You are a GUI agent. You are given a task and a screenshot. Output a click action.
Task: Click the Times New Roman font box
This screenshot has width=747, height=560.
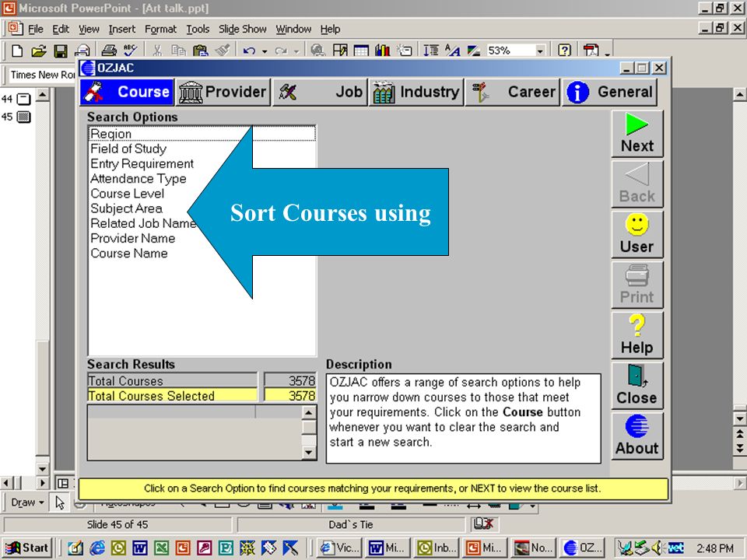coord(42,75)
